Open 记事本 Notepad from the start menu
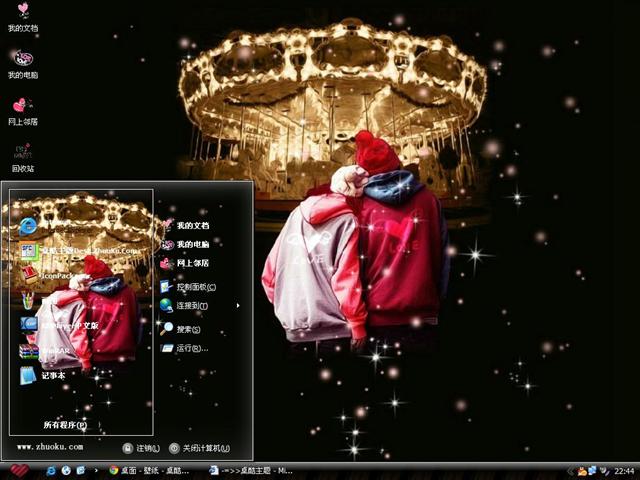 click(42, 375)
